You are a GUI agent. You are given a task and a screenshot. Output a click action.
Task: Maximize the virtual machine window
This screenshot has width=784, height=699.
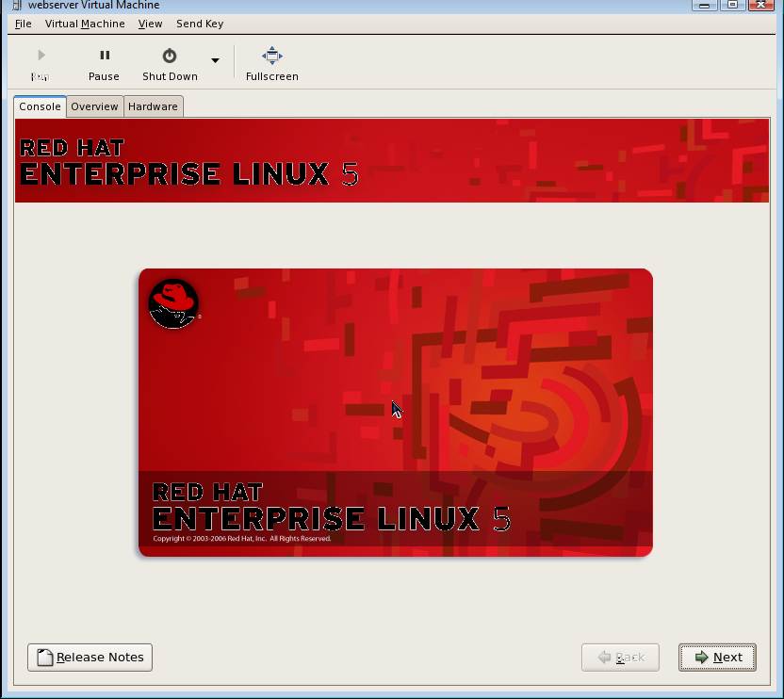[733, 5]
